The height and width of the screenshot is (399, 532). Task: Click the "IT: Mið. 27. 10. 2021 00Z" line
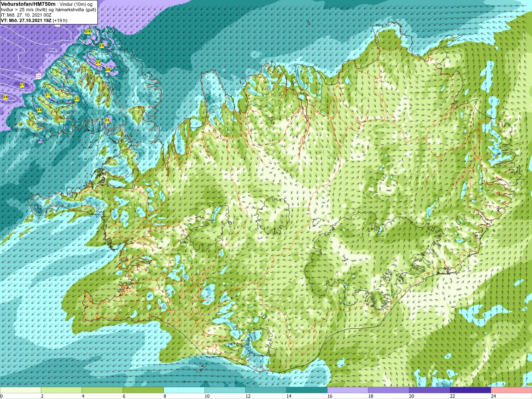click(x=26, y=15)
